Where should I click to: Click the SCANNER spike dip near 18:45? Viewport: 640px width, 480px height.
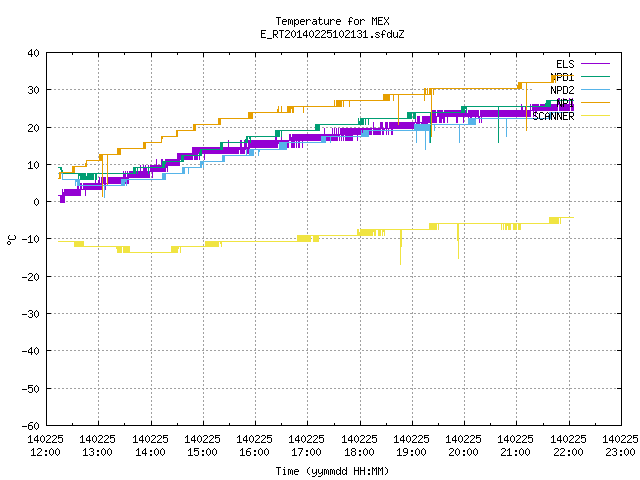401,247
